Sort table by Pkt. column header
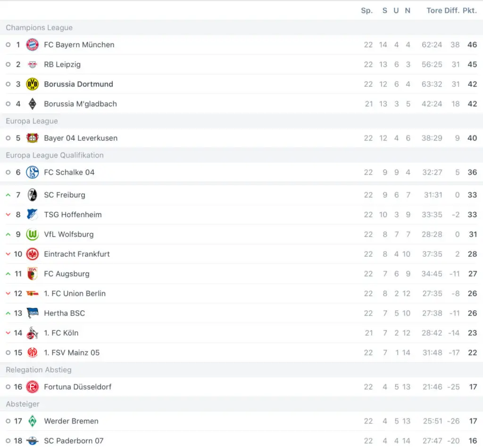This screenshot has height=448, width=483. pos(470,10)
